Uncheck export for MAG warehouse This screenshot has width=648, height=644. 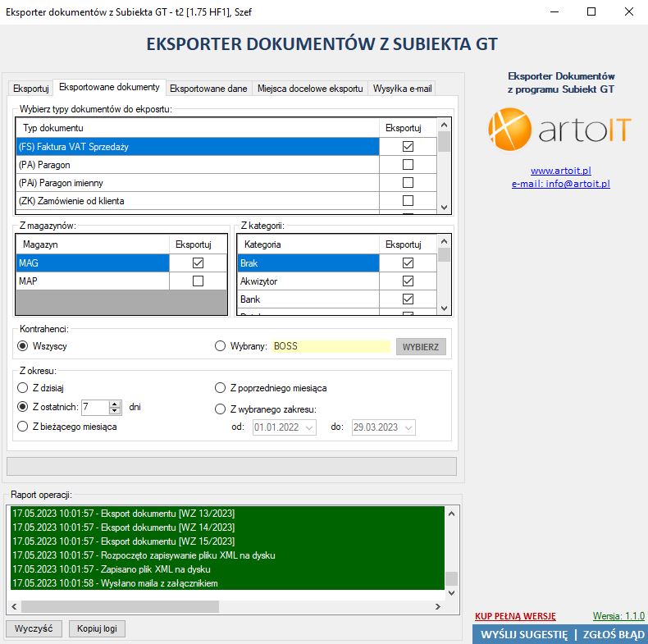tap(197, 263)
